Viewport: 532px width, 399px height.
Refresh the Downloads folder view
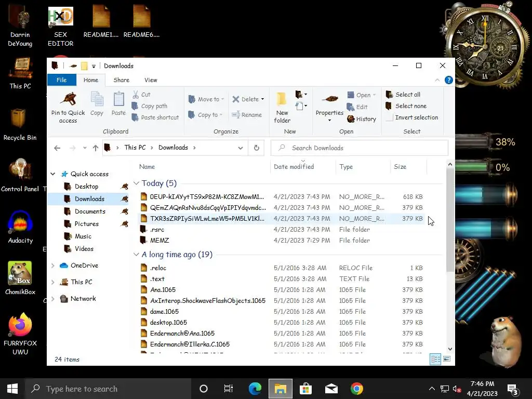257,148
